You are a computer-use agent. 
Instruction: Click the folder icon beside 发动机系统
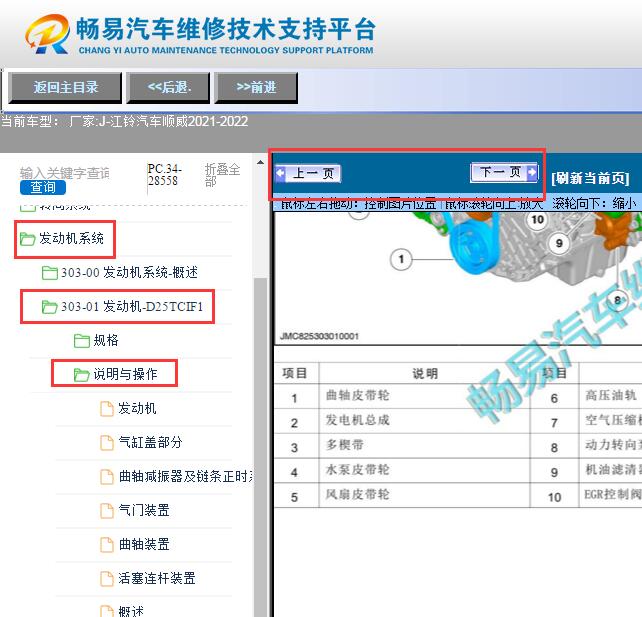point(27,239)
